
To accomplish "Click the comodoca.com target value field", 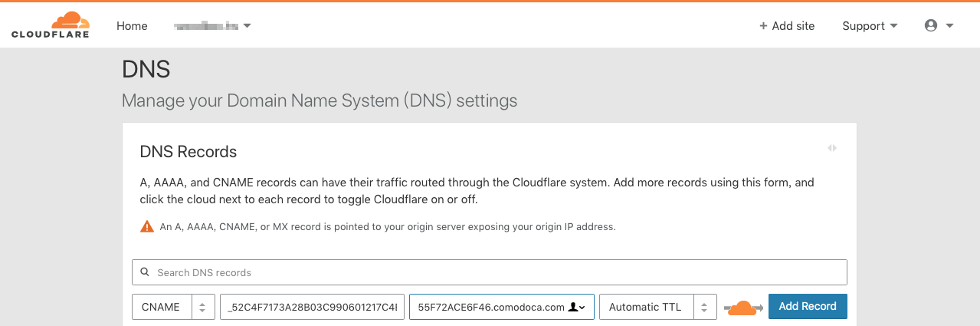I will (501, 306).
